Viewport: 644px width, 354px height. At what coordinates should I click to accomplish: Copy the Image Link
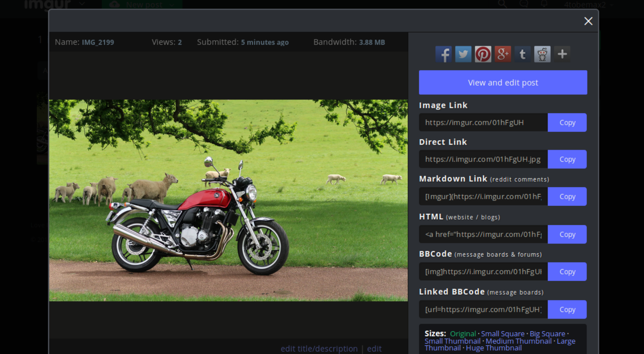tap(567, 123)
